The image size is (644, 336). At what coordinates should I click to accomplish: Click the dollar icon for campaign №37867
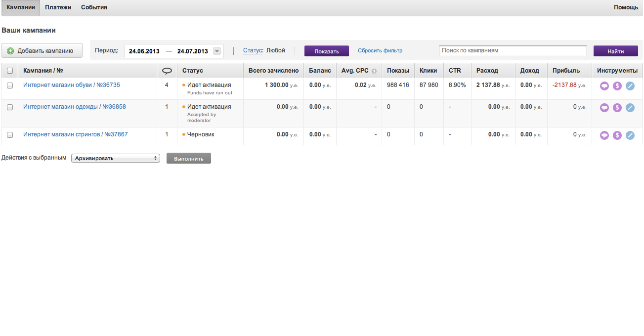tap(617, 135)
